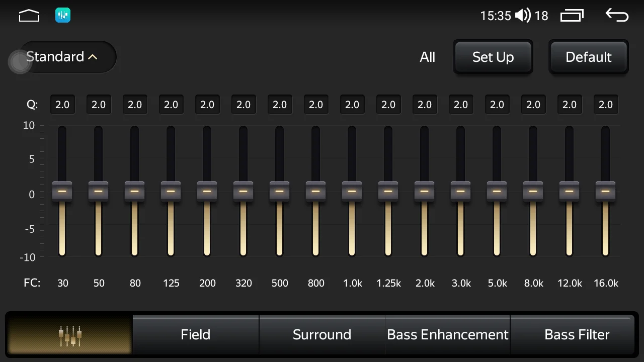The image size is (644, 362).
Task: Switch to the Field tab
Action: pyautogui.click(x=196, y=335)
